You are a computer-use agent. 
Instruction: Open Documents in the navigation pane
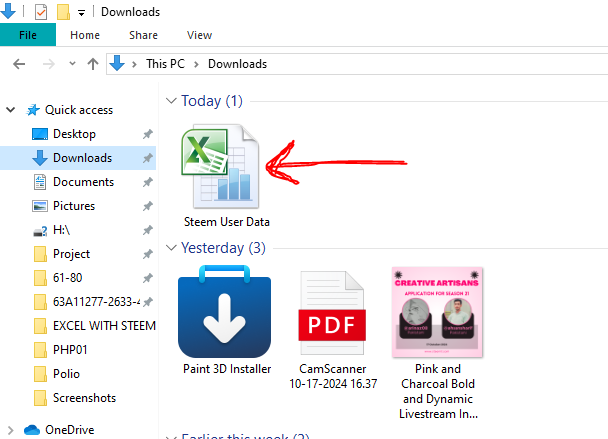pyautogui.click(x=83, y=182)
